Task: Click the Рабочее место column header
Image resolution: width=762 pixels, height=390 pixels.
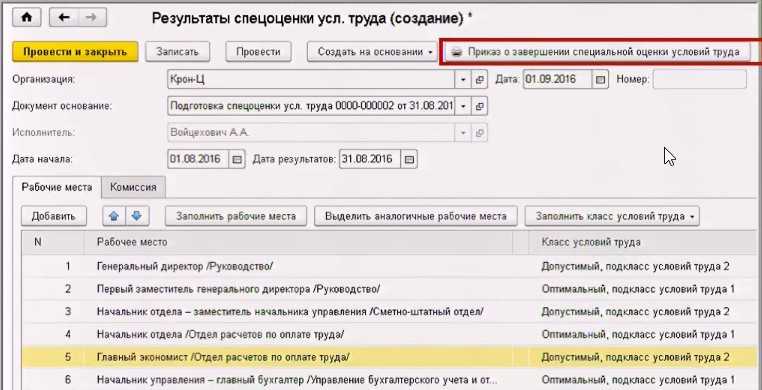Action: pos(298,242)
